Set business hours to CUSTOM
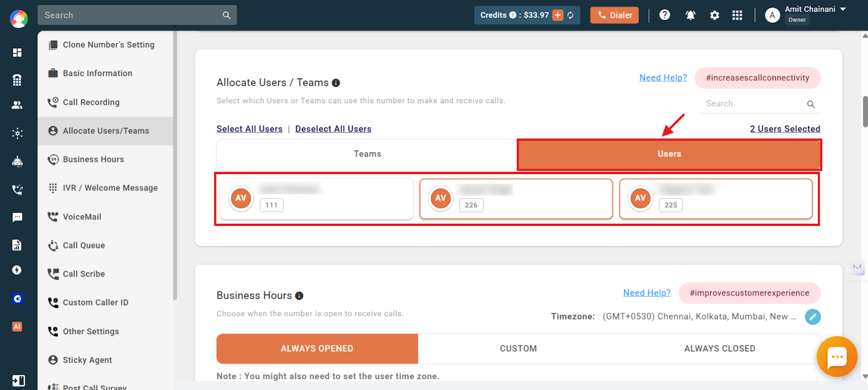 point(518,349)
